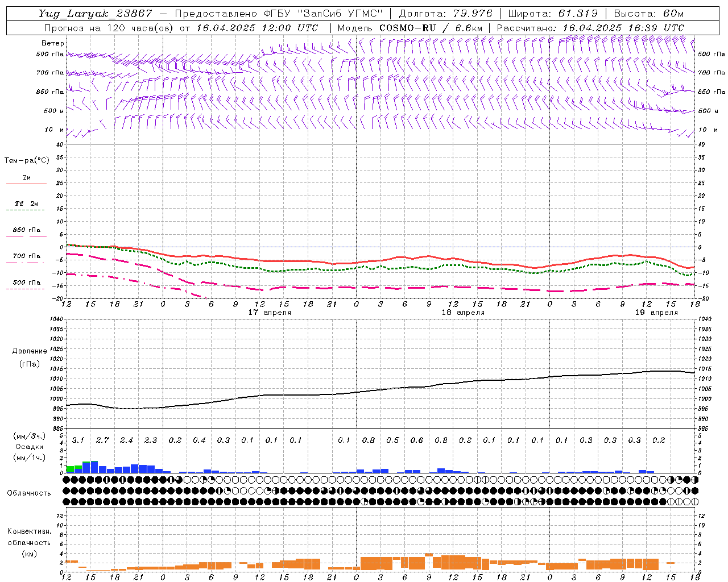
Task: Click the station name Yug_Laryak_23867
Action: pos(95,14)
